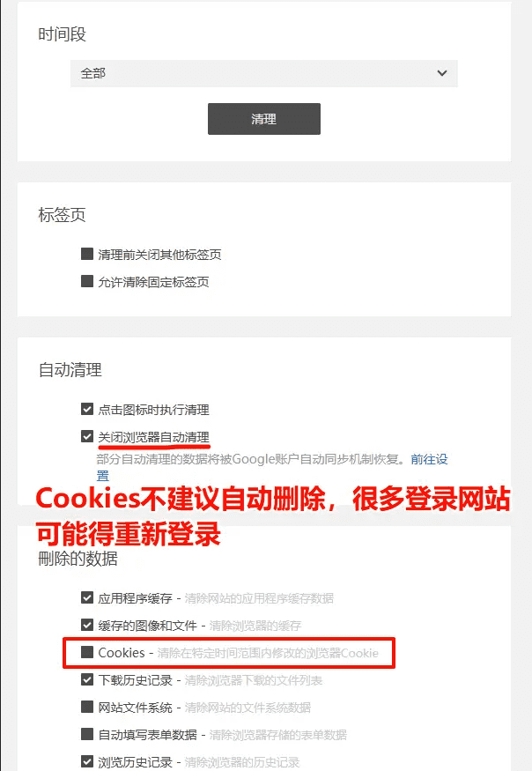Image resolution: width=532 pixels, height=771 pixels.
Task: Enable 自动填写表单数据 checkbox
Action: point(87,735)
